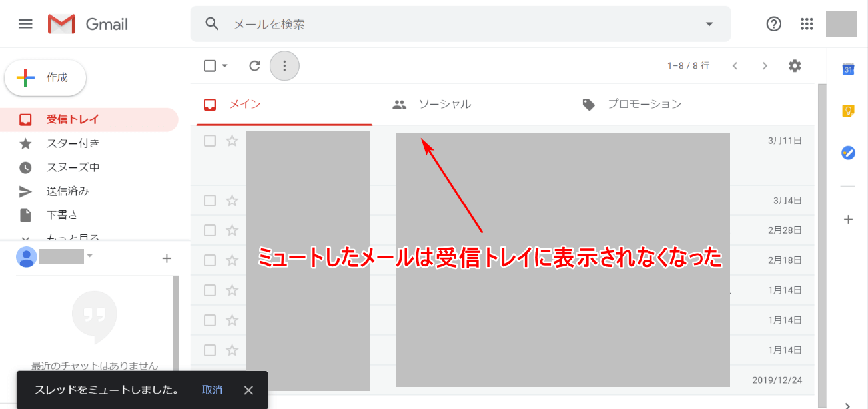Open the search options dropdown arrow

click(x=709, y=24)
